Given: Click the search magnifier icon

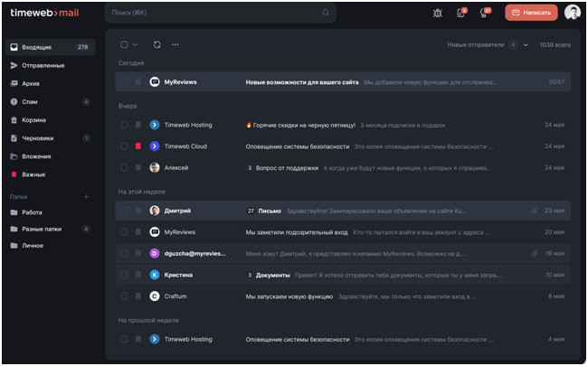Looking at the screenshot, I should (326, 13).
